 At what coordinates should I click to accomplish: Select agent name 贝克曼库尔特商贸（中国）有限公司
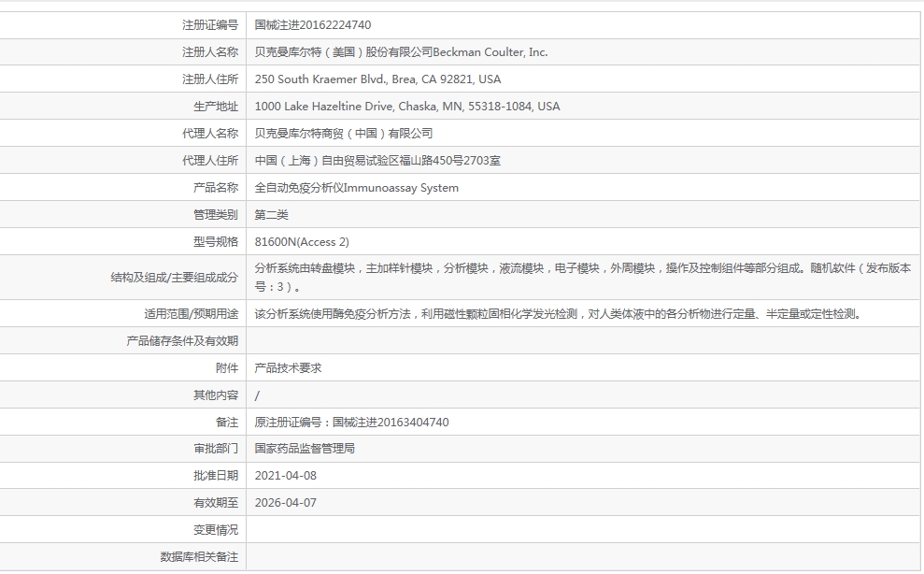[x=344, y=134]
